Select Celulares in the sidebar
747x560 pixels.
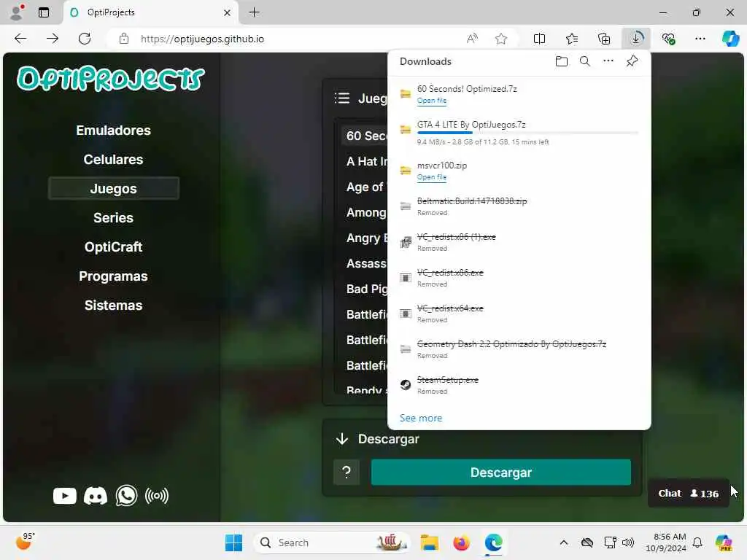pos(113,160)
